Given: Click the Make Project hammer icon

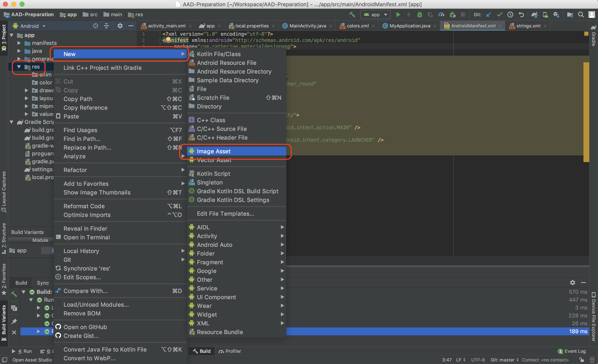Looking at the screenshot, I should [x=352, y=15].
